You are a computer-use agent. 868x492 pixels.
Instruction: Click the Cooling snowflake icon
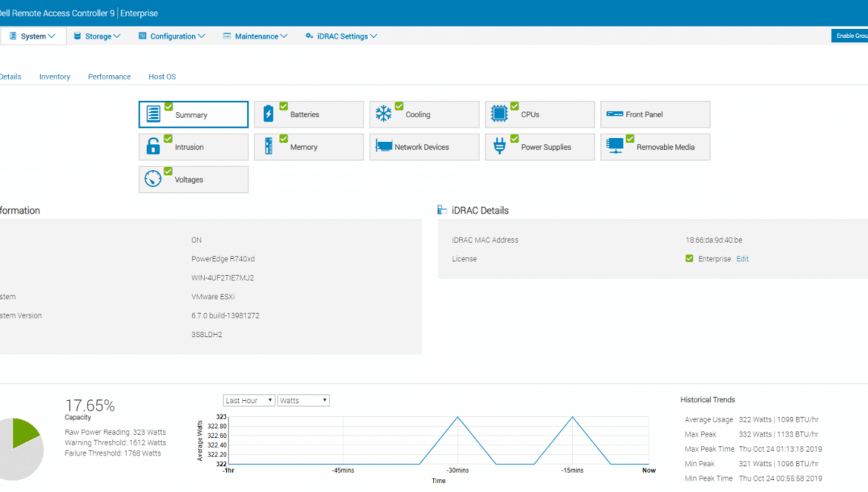coord(383,114)
